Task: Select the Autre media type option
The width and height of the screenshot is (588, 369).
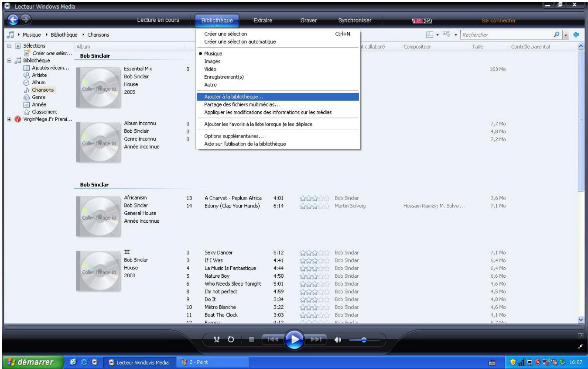Action: coord(278,85)
